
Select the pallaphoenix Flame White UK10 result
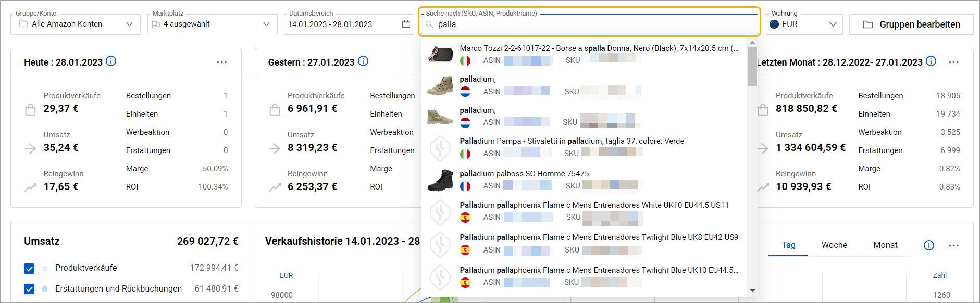pyautogui.click(x=584, y=211)
